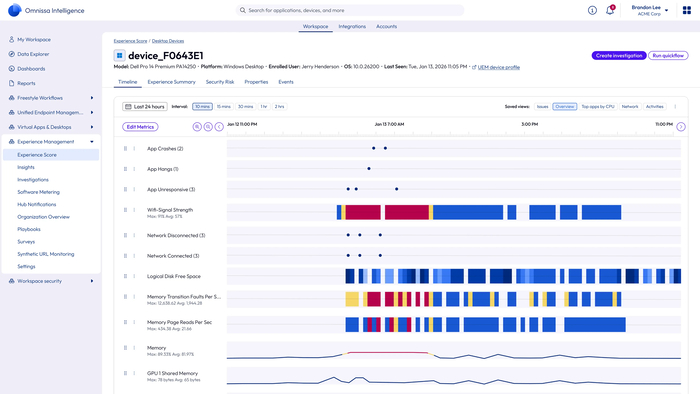Viewport: 700px width, 394px height.
Task: Expand Workspace security menu
Action: tap(92, 281)
